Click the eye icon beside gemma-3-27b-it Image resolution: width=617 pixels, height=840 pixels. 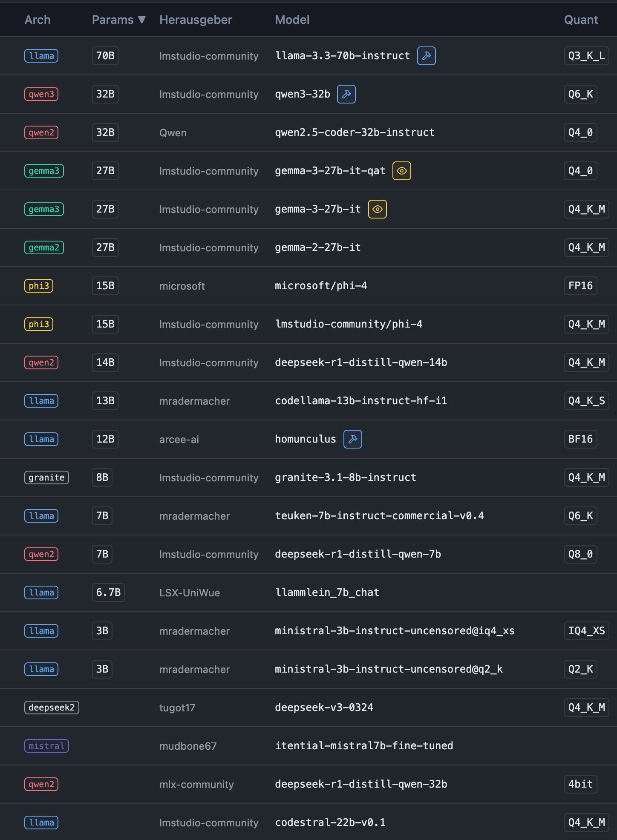pos(377,209)
